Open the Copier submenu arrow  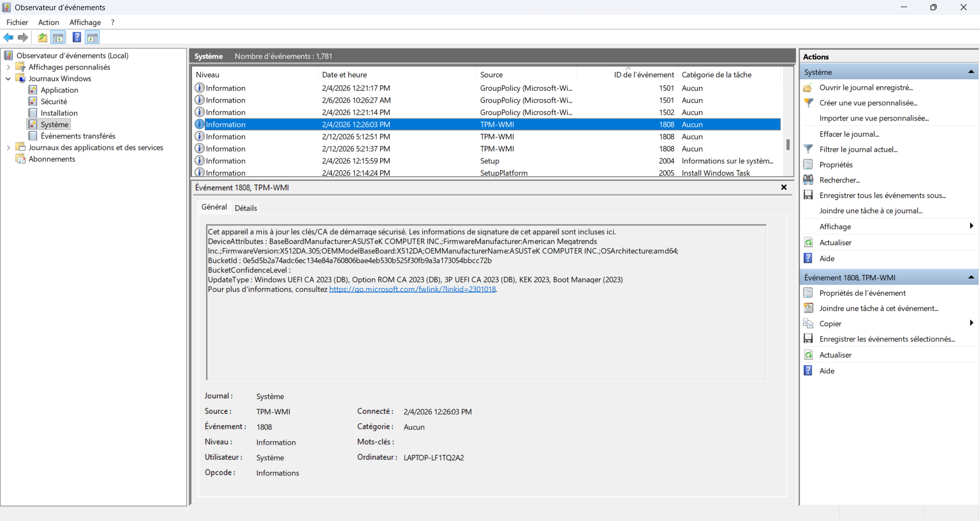point(971,323)
